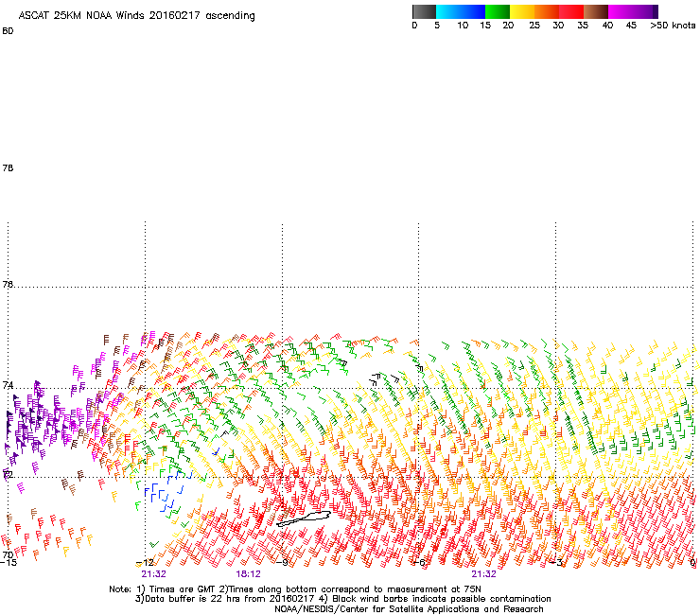Click the '10' label under the color scale
The width and height of the screenshot is (700, 615).
tap(463, 26)
